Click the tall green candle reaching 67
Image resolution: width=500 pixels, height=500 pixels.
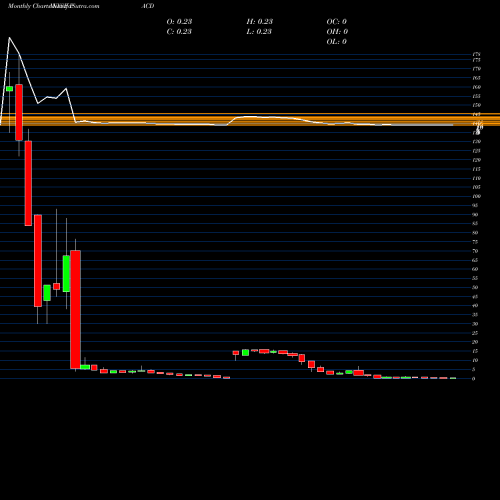tap(66, 274)
